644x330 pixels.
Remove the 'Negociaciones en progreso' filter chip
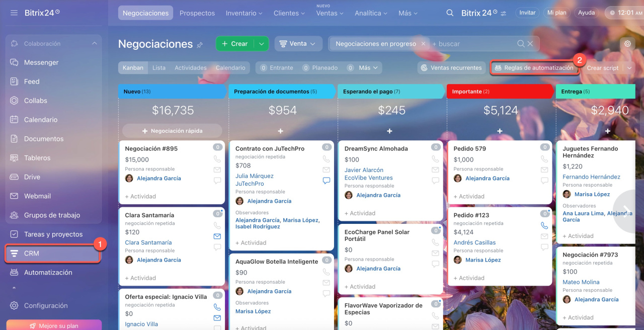[423, 44]
